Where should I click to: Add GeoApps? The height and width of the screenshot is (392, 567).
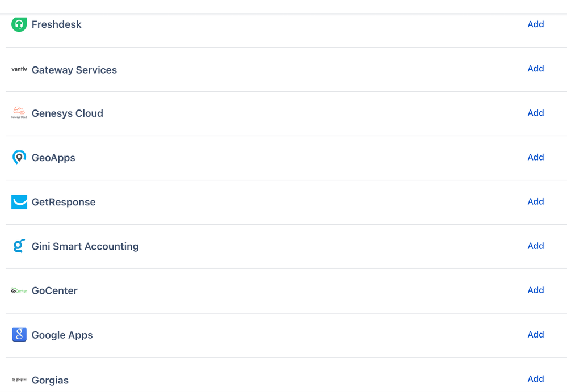[x=535, y=157]
